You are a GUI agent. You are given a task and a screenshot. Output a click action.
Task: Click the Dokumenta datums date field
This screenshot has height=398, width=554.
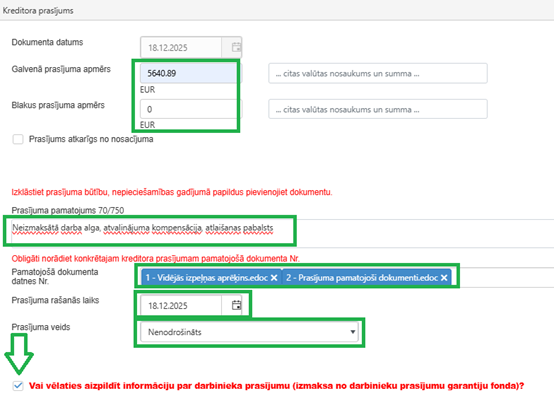181,47
